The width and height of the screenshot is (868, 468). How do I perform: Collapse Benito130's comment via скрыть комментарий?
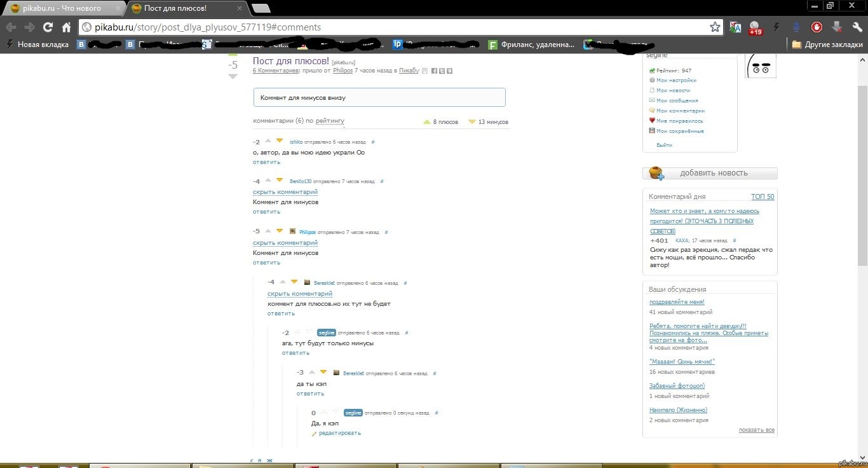[285, 192]
